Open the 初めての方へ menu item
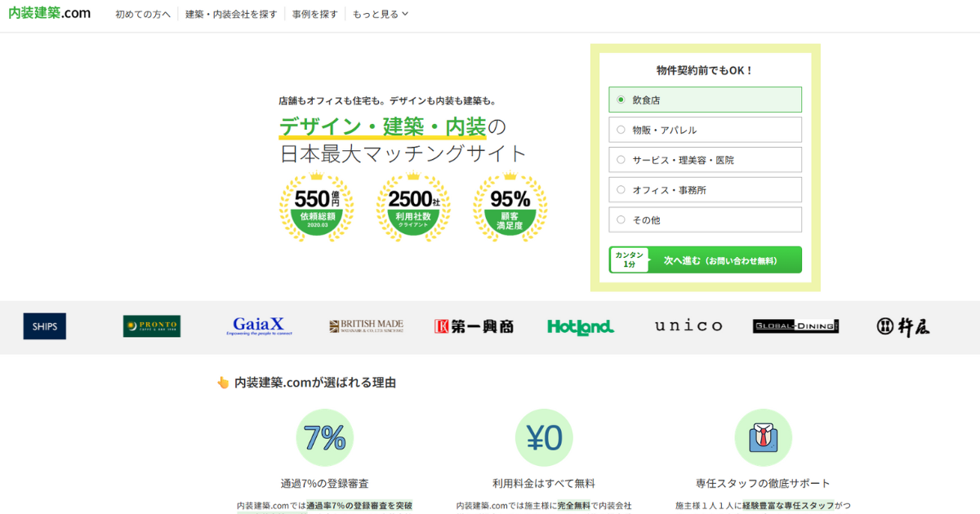 coord(143,15)
